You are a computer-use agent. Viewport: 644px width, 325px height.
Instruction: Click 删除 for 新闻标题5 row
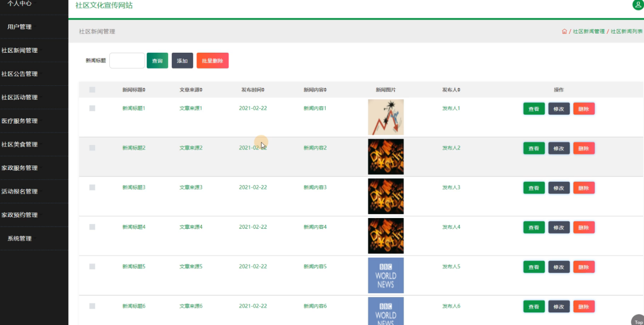pyautogui.click(x=584, y=267)
